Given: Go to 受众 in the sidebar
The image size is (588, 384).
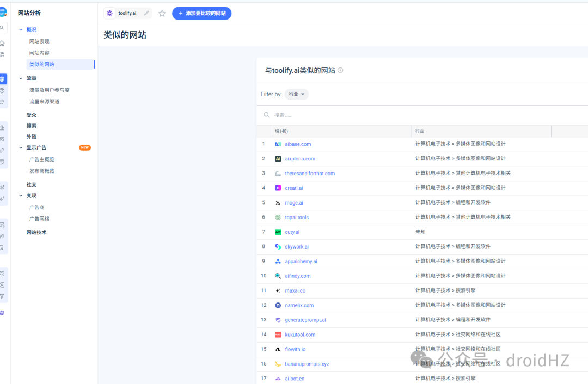Looking at the screenshot, I should (x=32, y=115).
